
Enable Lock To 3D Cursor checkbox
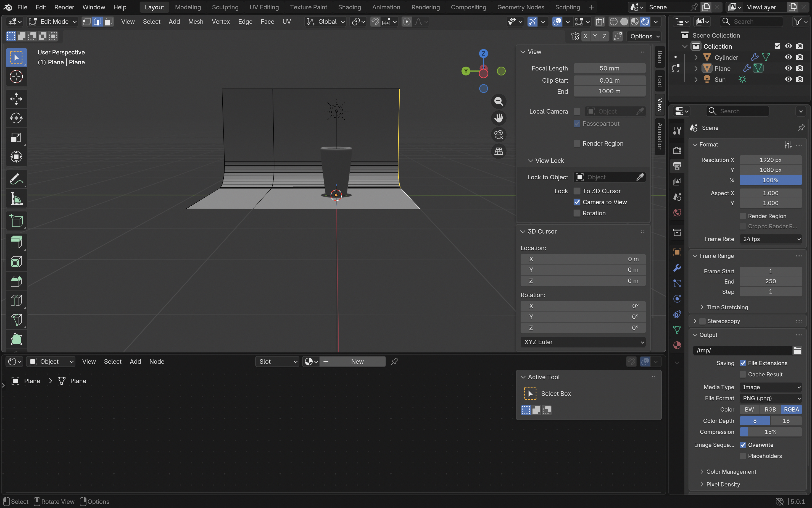577,191
